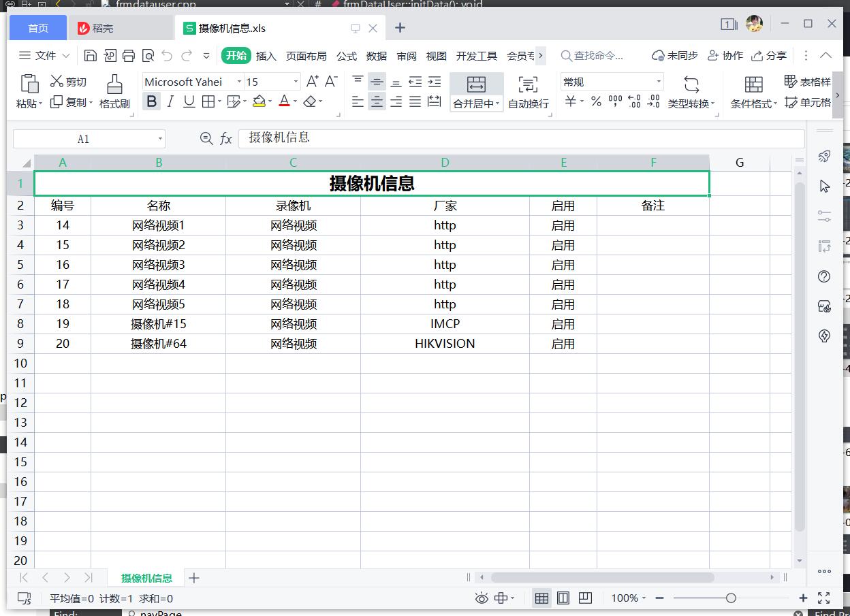Open the 文件 menu
Viewport: 850px width, 616px height.
[45, 56]
